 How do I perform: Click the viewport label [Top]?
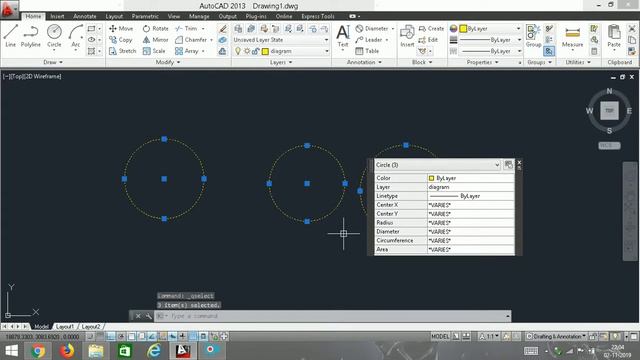pyautogui.click(x=17, y=76)
